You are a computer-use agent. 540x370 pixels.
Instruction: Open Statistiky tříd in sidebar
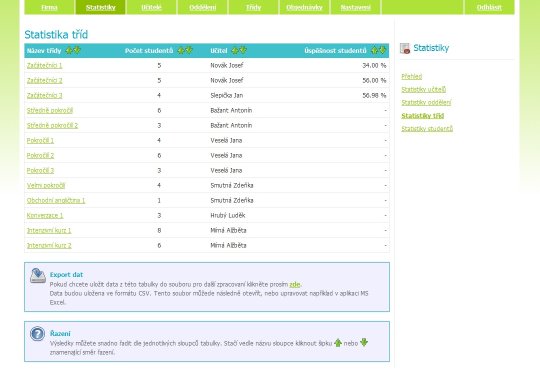(x=423, y=116)
